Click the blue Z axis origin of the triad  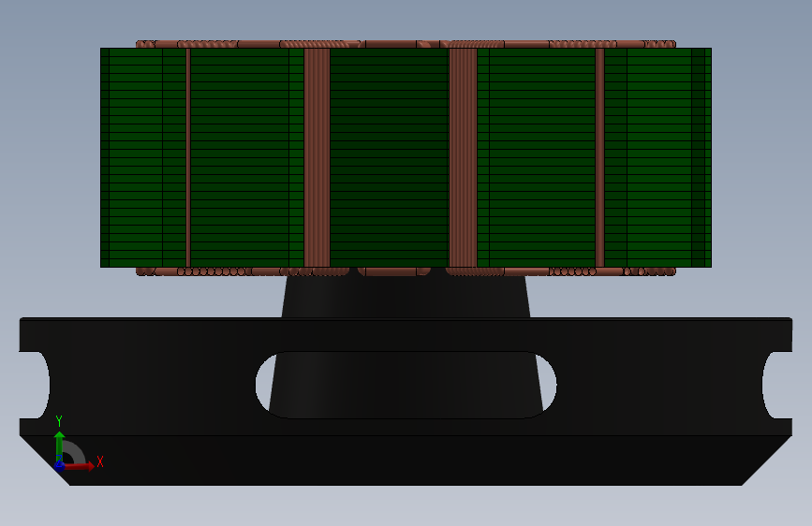tap(60, 466)
